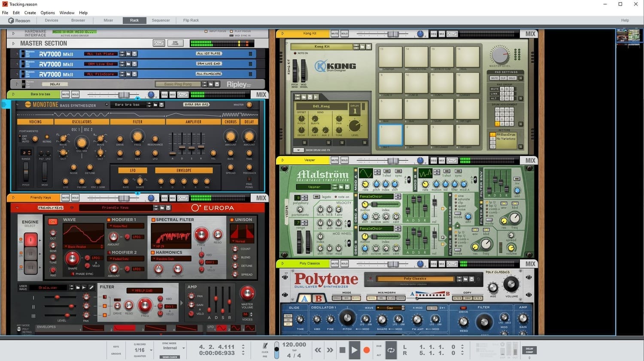The image size is (644, 361).
Task: Click Kong drum pad 16
Action: pyautogui.click(x=467, y=57)
